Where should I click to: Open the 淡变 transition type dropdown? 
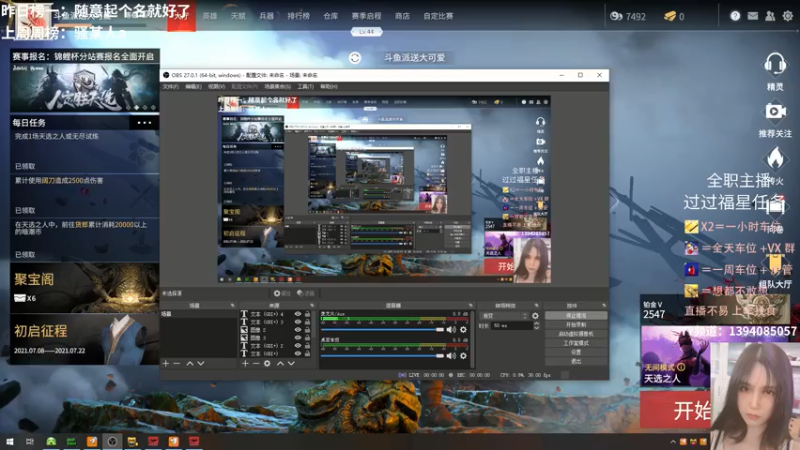tap(504, 316)
